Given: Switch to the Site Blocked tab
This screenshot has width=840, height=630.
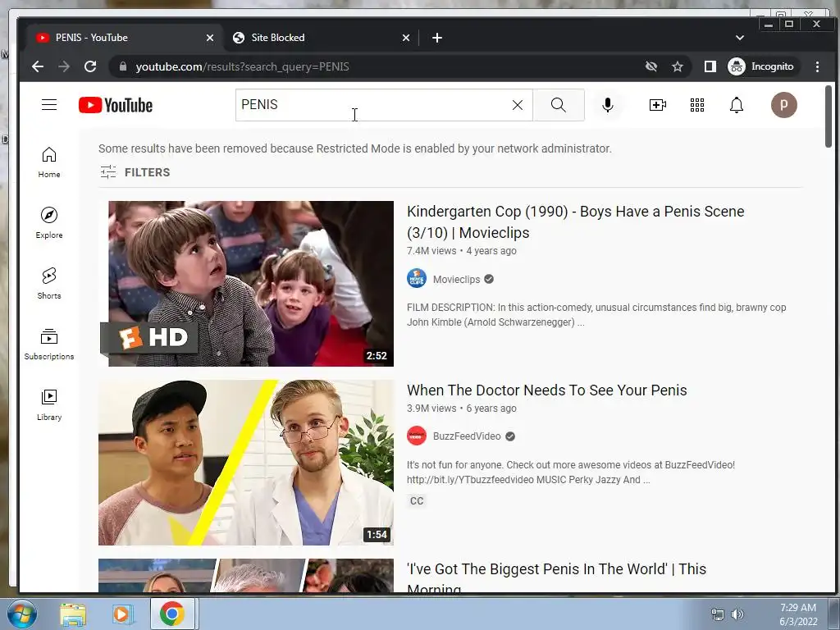Looking at the screenshot, I should click(319, 38).
